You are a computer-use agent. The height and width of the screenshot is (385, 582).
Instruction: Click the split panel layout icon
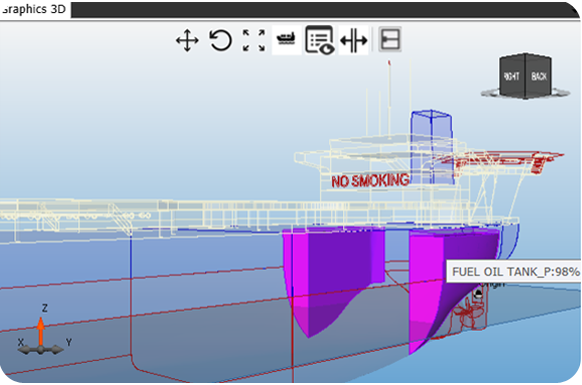pos(390,39)
